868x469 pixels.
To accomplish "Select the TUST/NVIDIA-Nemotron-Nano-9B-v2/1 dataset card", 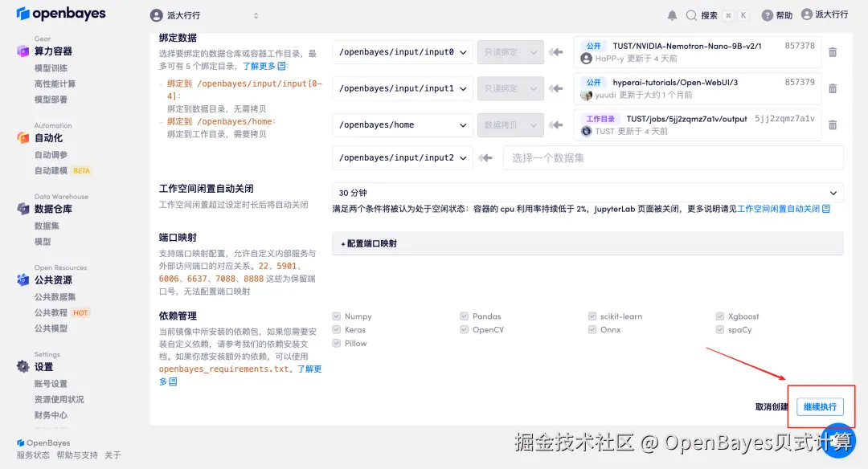I will 698,52.
